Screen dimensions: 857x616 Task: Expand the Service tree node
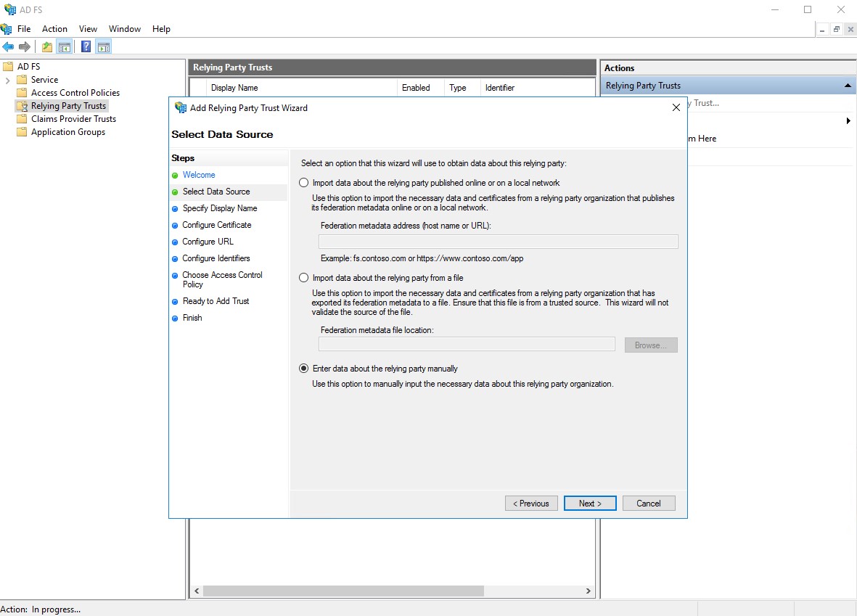click(x=7, y=80)
